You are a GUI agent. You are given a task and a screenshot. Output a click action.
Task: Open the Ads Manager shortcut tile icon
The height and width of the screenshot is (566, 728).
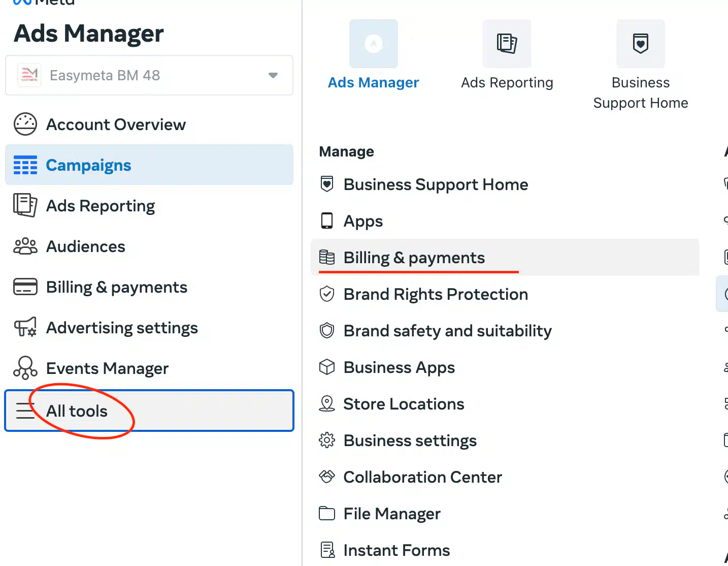(374, 44)
